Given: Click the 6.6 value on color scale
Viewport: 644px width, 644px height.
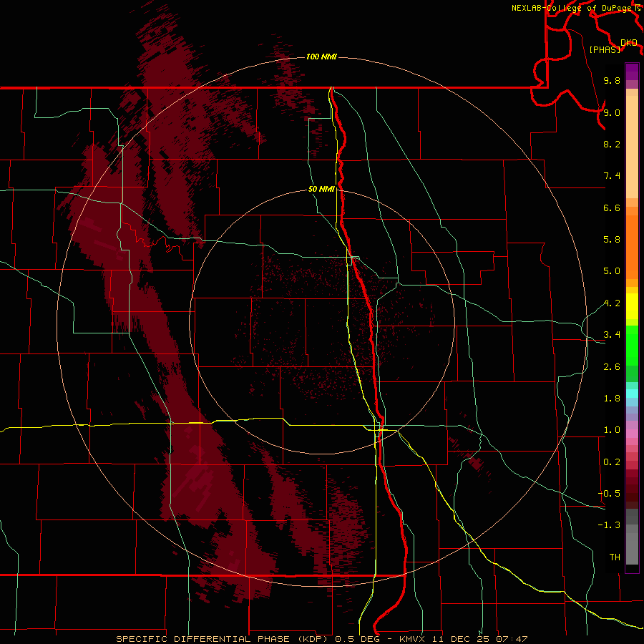Looking at the screenshot, I should pyautogui.click(x=612, y=208).
